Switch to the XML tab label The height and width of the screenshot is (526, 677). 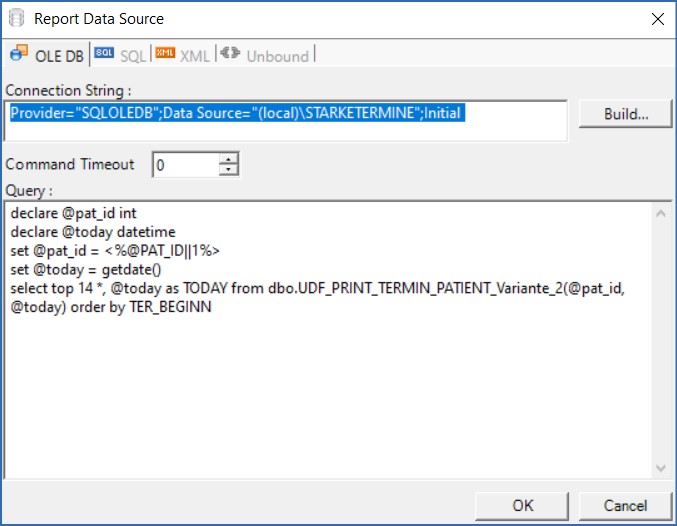[194, 56]
